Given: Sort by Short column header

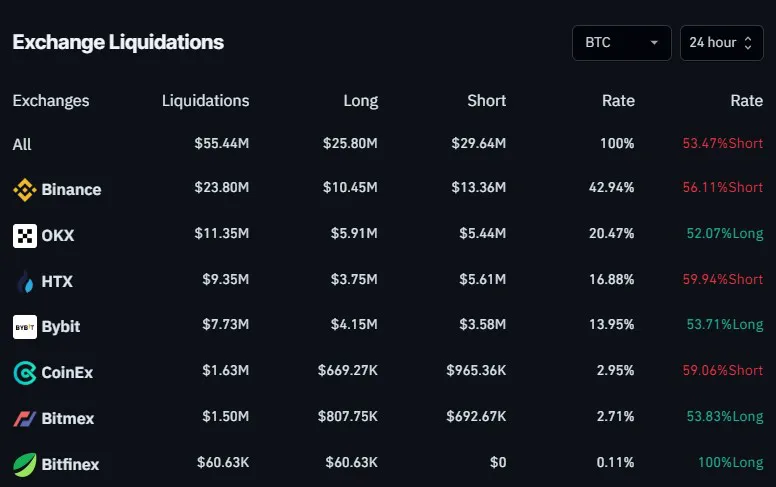Looking at the screenshot, I should (x=486, y=100).
